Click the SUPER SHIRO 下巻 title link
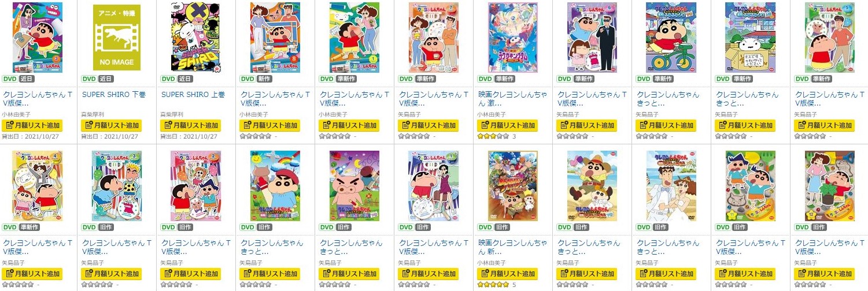868x291 pixels. click(114, 94)
